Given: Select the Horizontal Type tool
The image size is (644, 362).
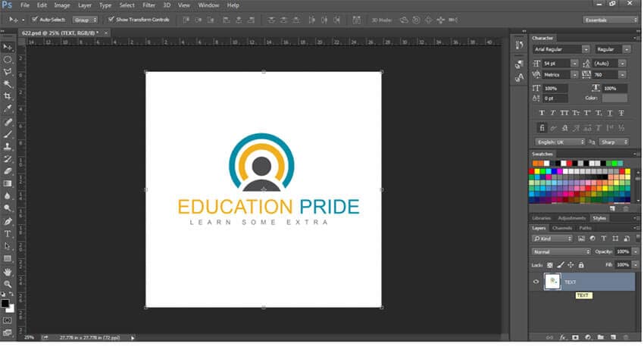Looking at the screenshot, I should (x=8, y=234).
